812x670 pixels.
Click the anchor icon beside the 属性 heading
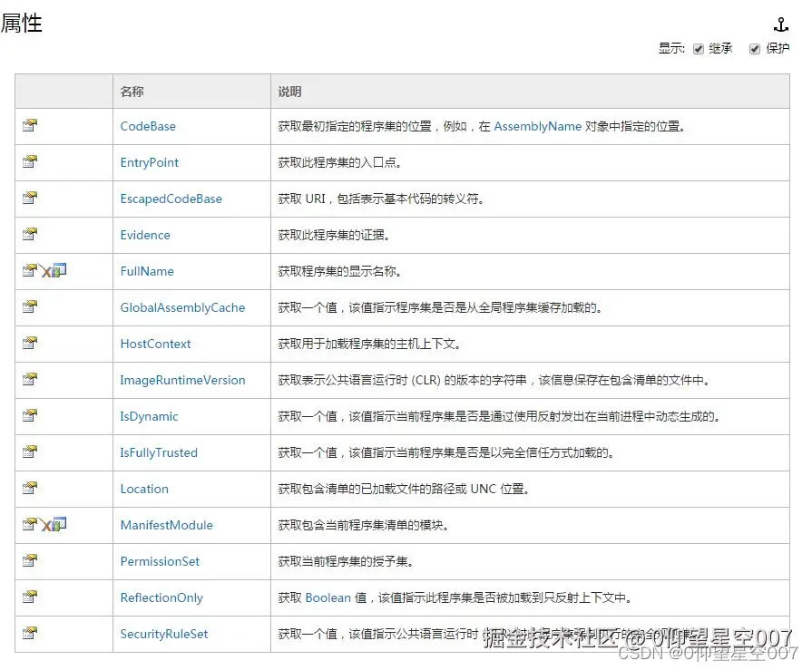point(780,24)
